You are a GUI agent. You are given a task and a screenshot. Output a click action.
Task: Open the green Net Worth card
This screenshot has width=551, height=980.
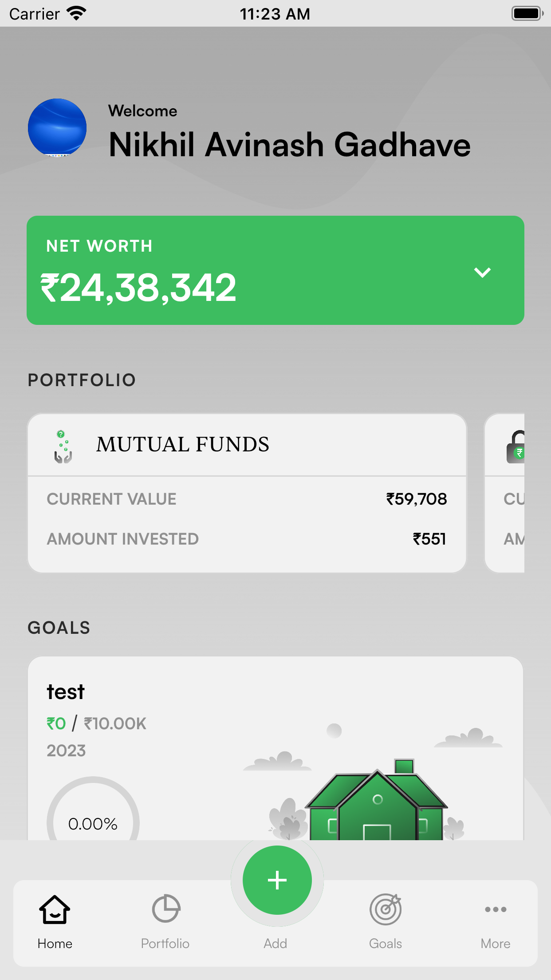point(275,270)
